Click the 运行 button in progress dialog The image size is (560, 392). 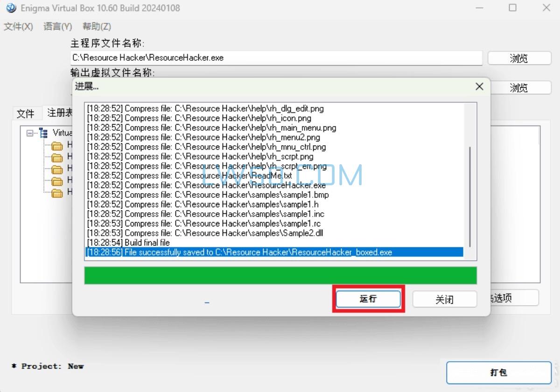368,299
